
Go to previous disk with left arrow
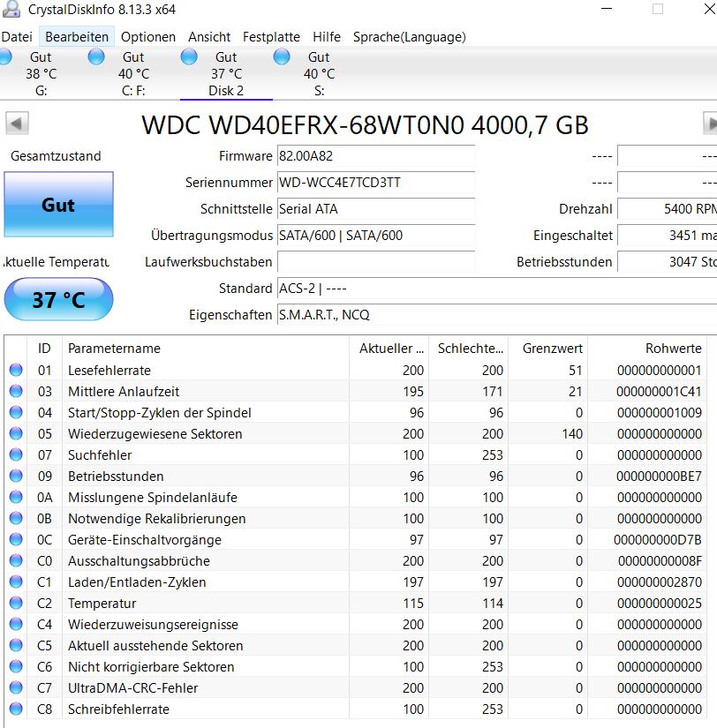(17, 124)
